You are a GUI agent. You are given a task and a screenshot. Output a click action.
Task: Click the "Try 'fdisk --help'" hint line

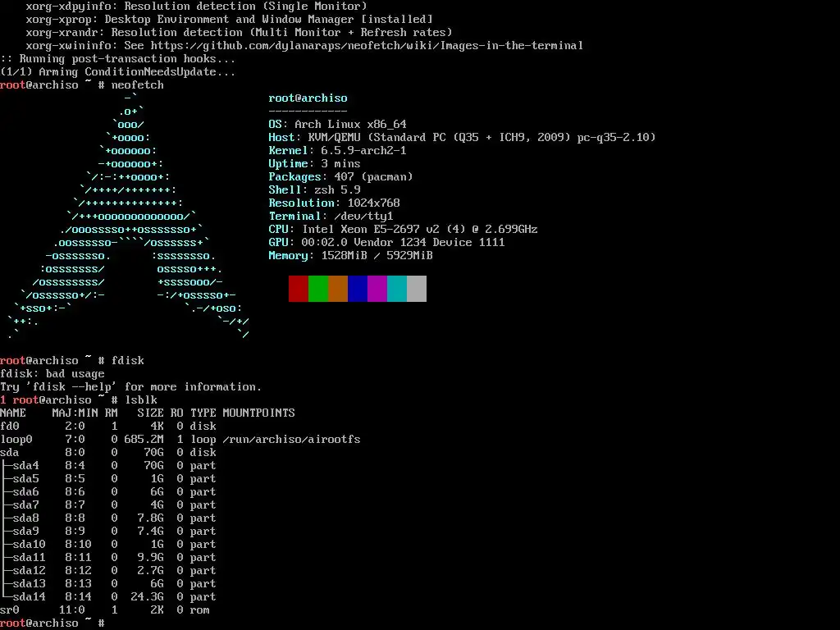pyautogui.click(x=130, y=387)
